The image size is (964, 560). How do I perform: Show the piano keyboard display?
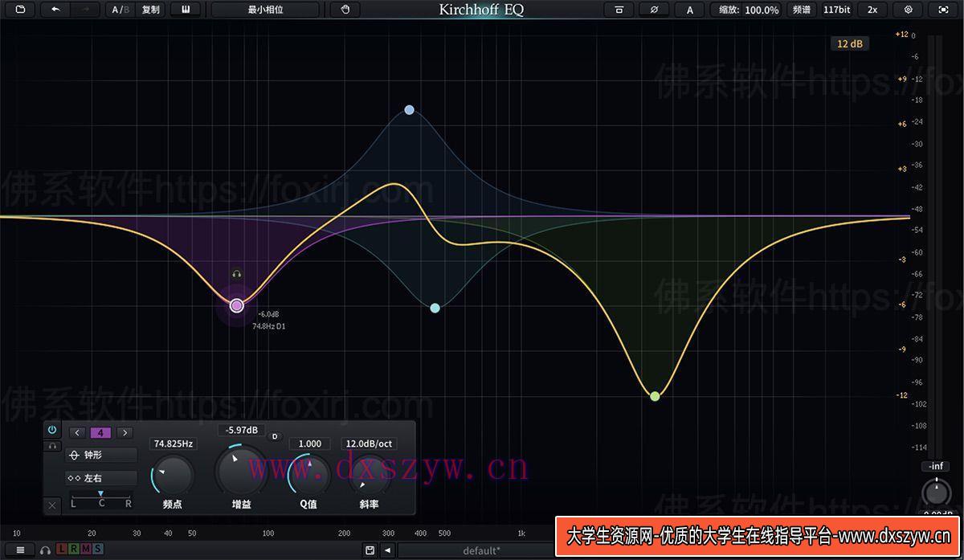pyautogui.click(x=186, y=10)
